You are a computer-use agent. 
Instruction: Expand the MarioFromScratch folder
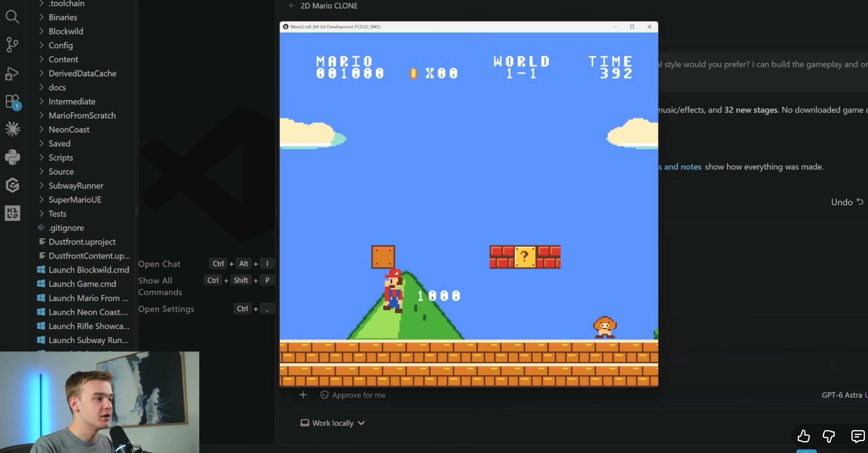41,115
